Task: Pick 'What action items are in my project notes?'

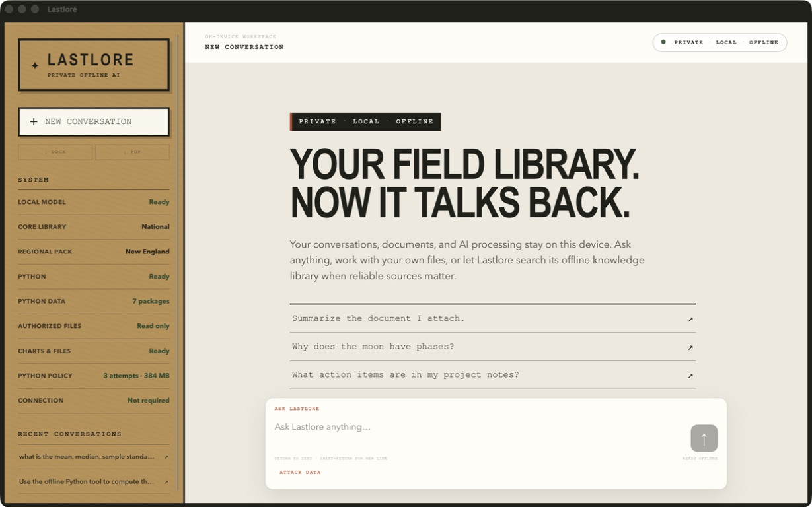Action: pyautogui.click(x=492, y=375)
